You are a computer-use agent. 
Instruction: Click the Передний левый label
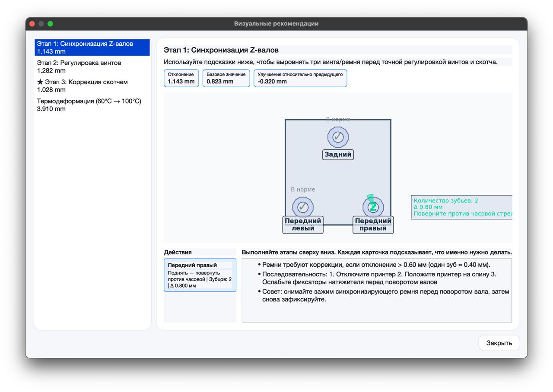click(x=303, y=224)
